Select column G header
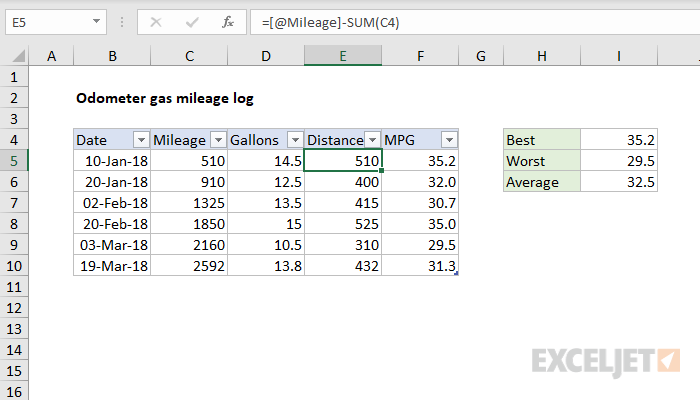The height and width of the screenshot is (400, 700). (481, 56)
